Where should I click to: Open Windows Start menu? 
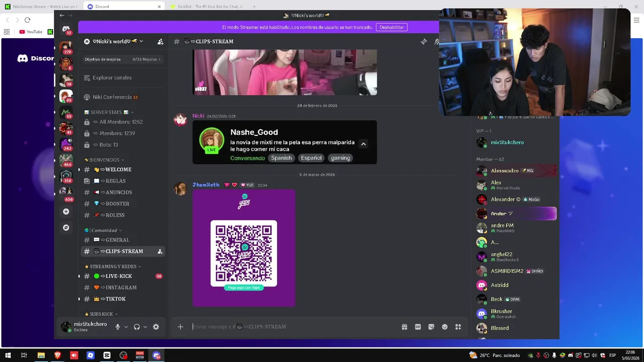point(8,355)
